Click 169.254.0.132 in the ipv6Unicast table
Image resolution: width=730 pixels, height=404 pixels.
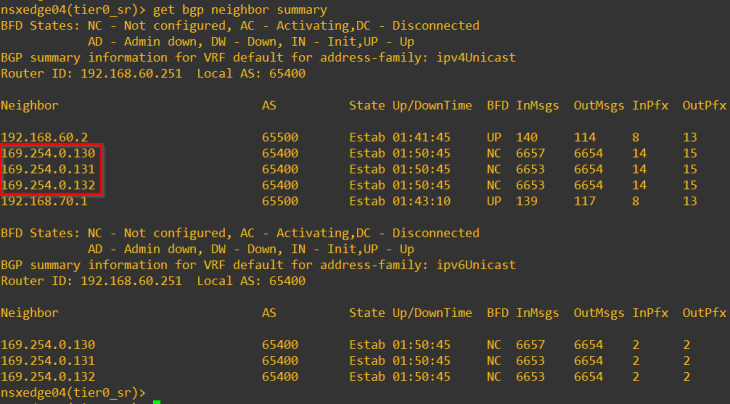(x=48, y=376)
